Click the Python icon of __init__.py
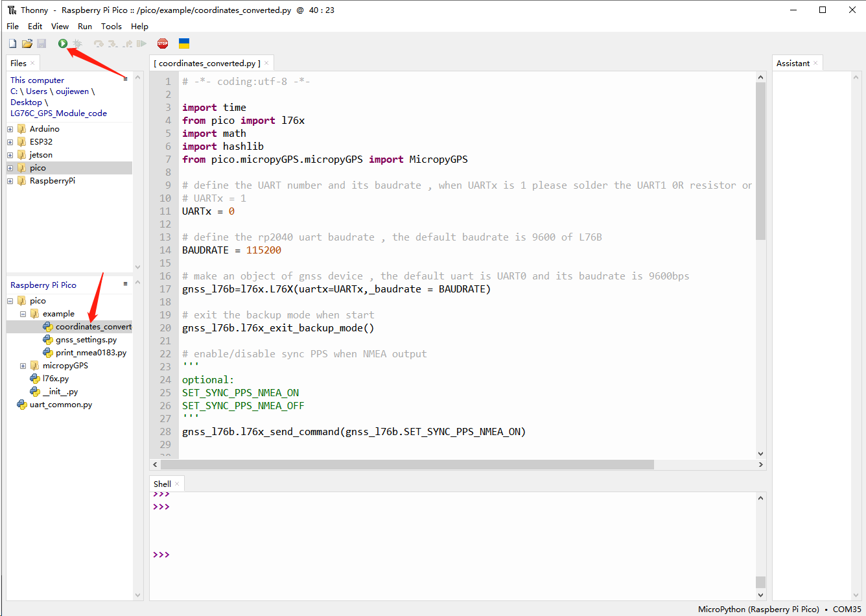The height and width of the screenshot is (616, 866). tap(35, 392)
